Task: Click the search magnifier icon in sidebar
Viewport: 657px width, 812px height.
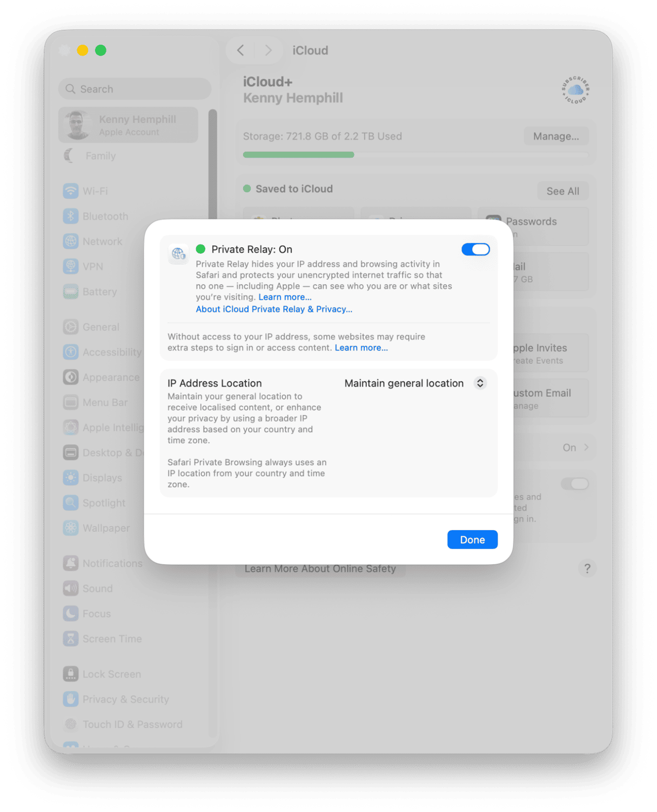Action: [70, 89]
